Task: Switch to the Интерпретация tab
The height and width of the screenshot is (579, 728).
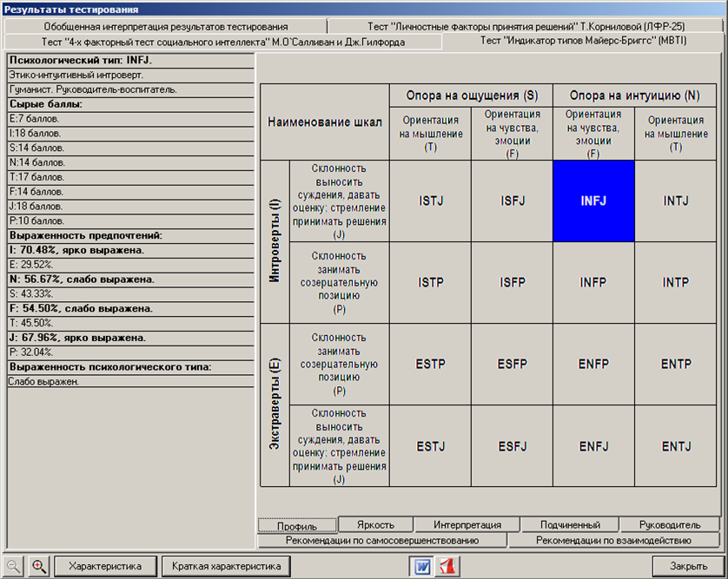Action: coord(467,524)
